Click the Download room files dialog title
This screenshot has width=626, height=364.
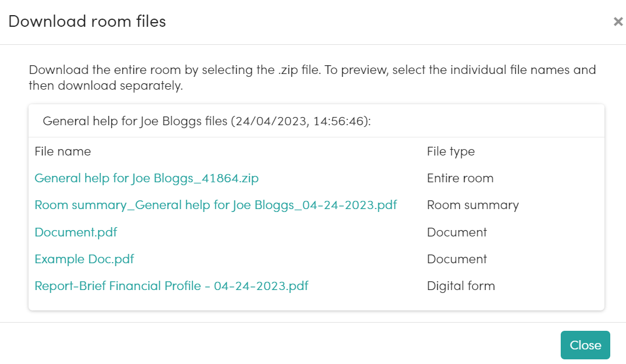pos(87,22)
